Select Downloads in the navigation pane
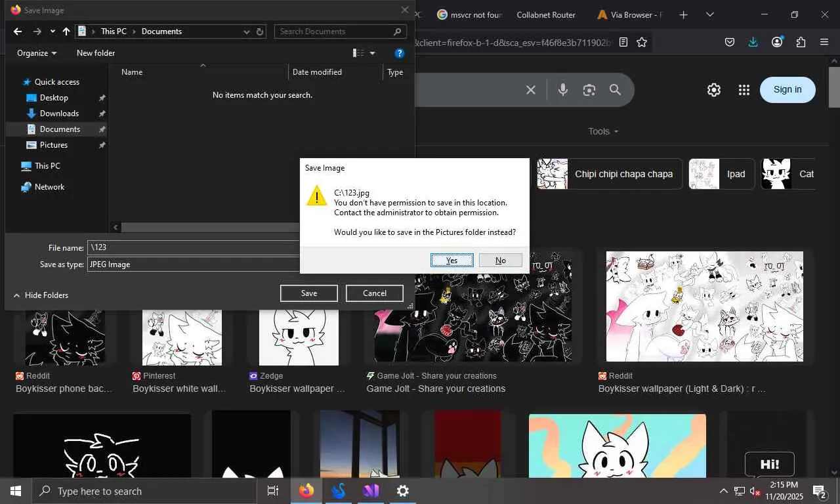840x504 pixels. 59,114
